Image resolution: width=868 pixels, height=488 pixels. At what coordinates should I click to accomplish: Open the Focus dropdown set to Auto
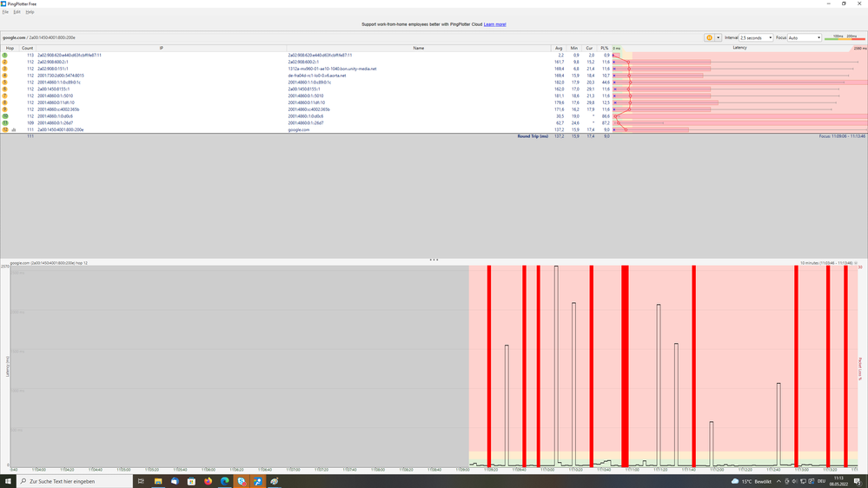805,37
